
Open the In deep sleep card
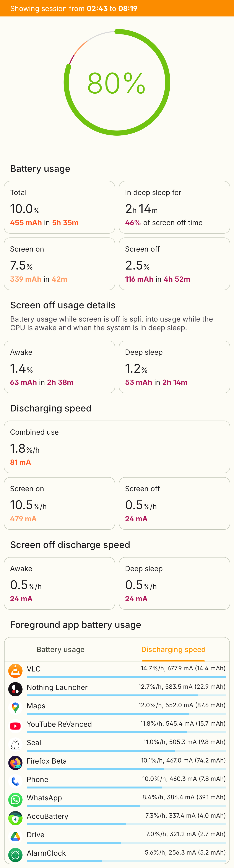point(174,207)
